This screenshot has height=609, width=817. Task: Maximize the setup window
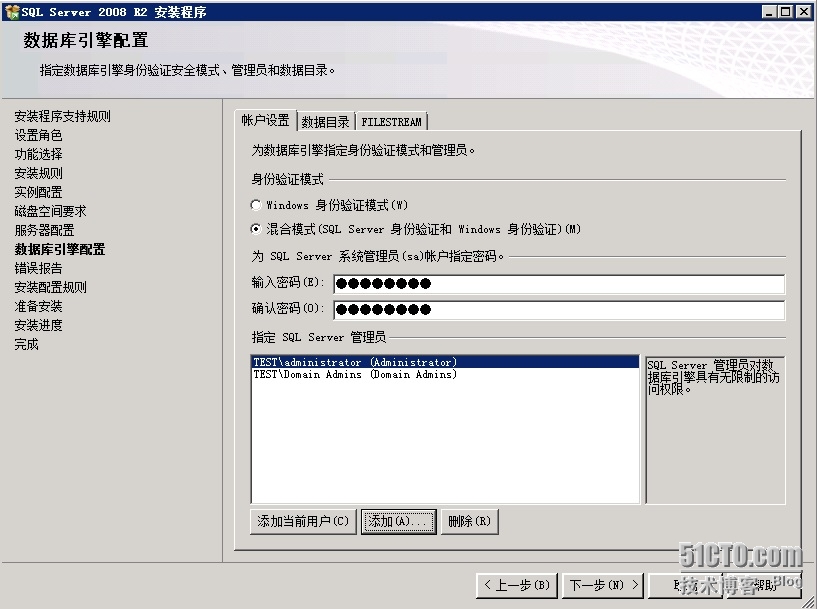tap(786, 11)
